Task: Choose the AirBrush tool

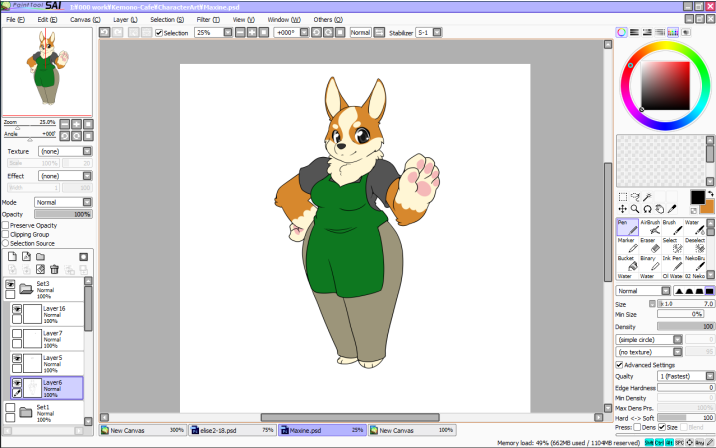Action: point(650,227)
